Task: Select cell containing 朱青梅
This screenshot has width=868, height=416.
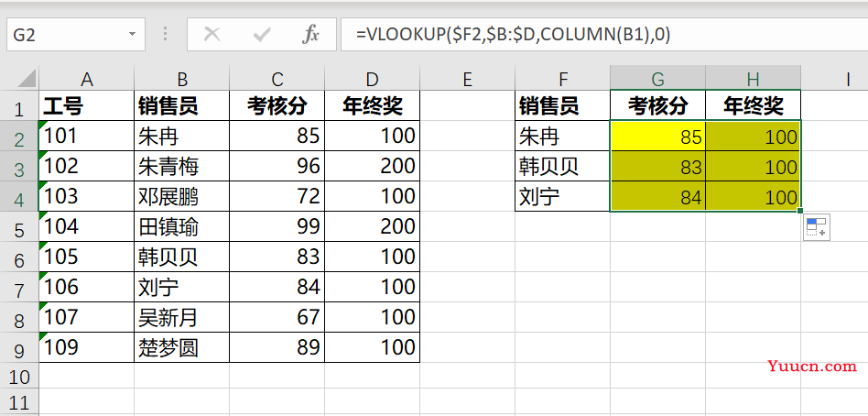Action: point(181,166)
